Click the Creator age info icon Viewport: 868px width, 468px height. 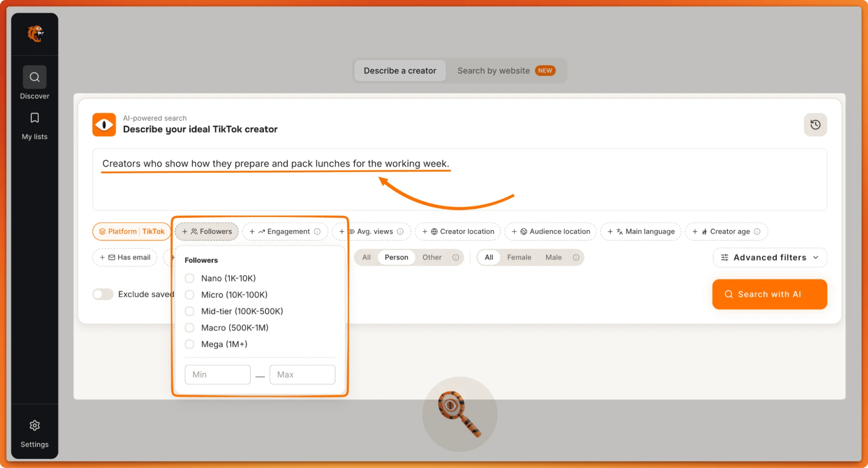tap(757, 232)
